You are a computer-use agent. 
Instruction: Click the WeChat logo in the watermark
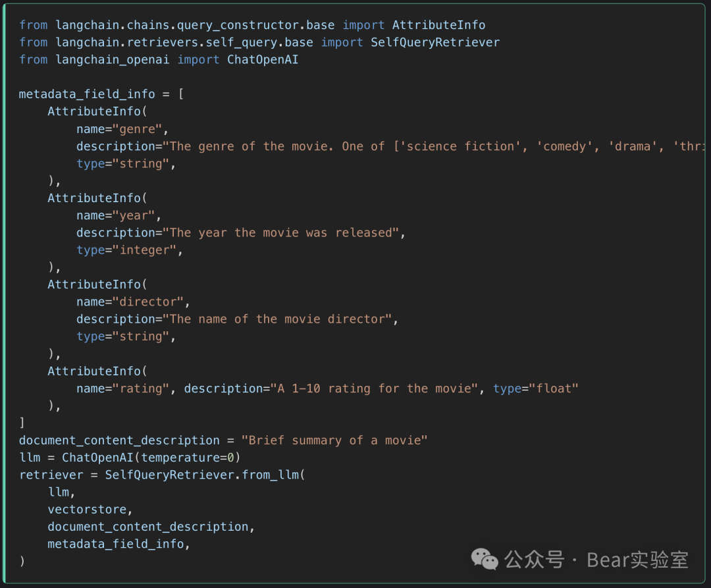point(485,560)
